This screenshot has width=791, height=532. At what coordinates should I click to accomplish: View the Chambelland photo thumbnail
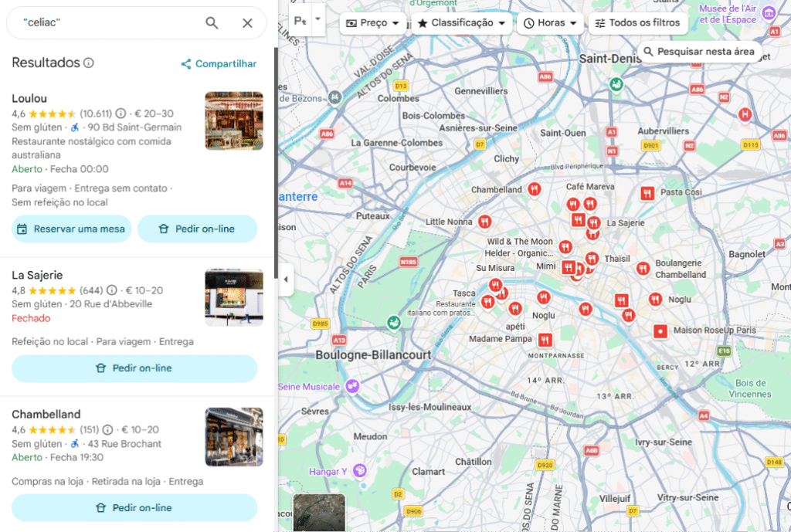[x=233, y=437]
